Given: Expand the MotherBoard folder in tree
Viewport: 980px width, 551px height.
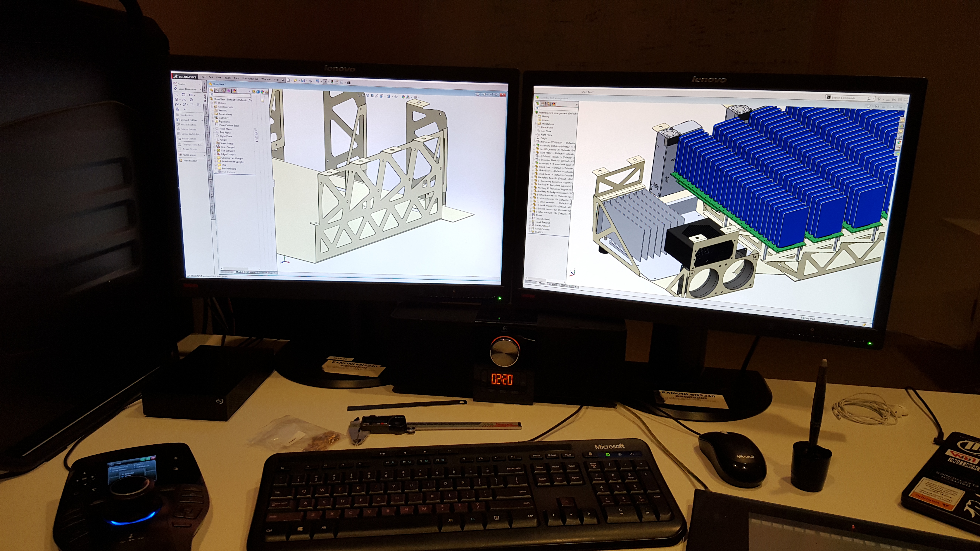Looking at the screenshot, I should tap(216, 169).
